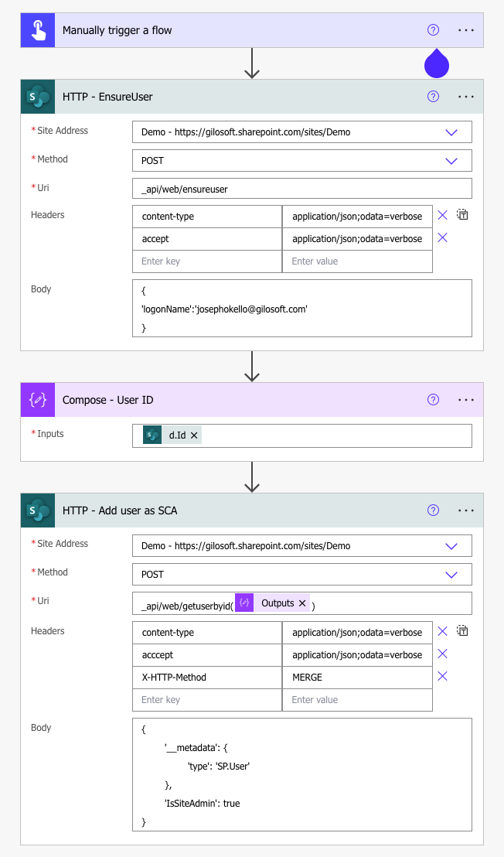Click the d.Id dynamic content token
The width and height of the screenshot is (504, 857).
(175, 435)
